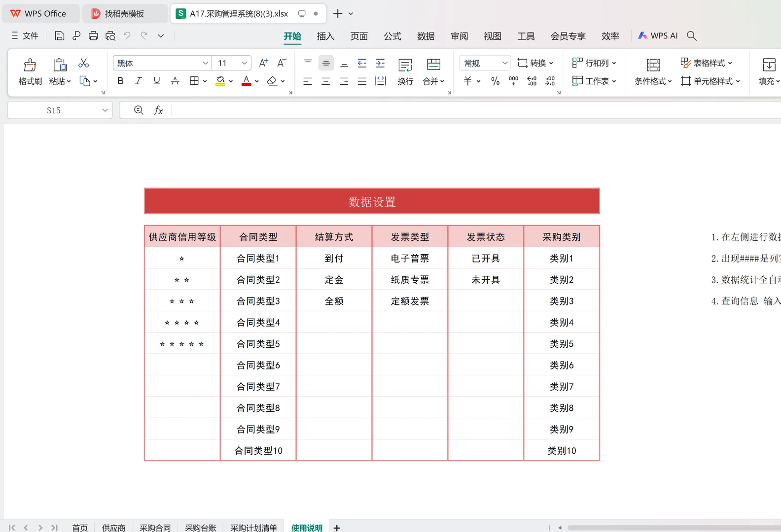
Task: Toggle center horizontal alignment
Action: (326, 81)
